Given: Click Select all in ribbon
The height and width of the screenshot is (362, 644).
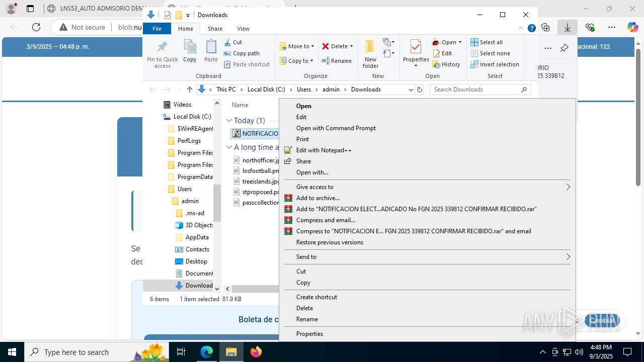Looking at the screenshot, I should point(487,42).
